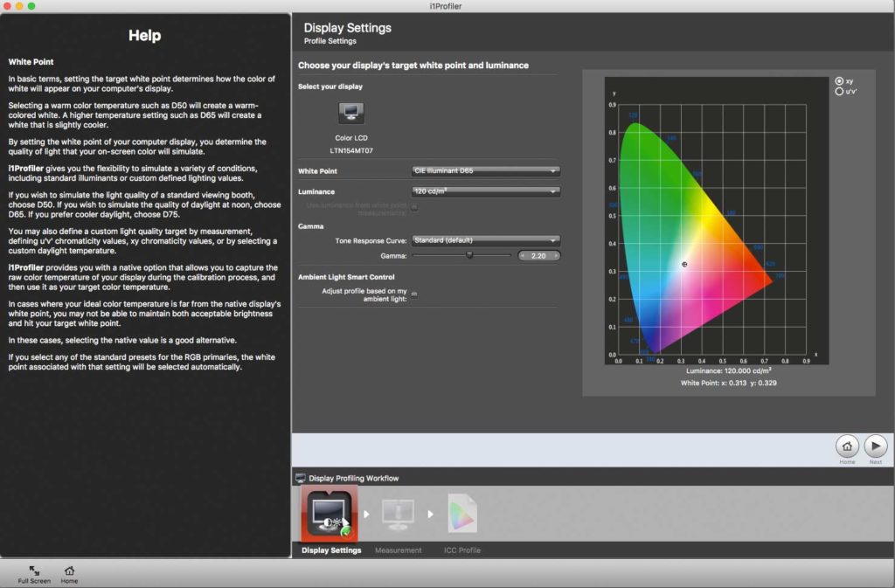Click the Help panel heading
The width and height of the screenshot is (895, 588).
(144, 35)
